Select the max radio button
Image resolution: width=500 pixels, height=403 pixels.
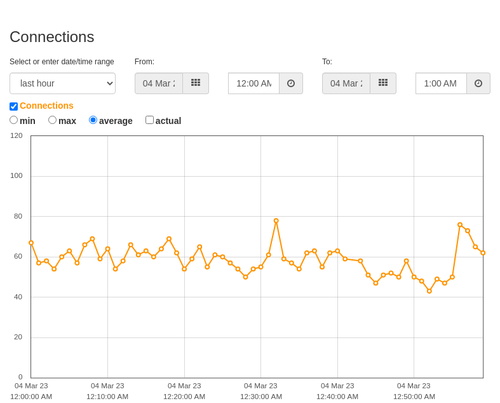coord(52,120)
